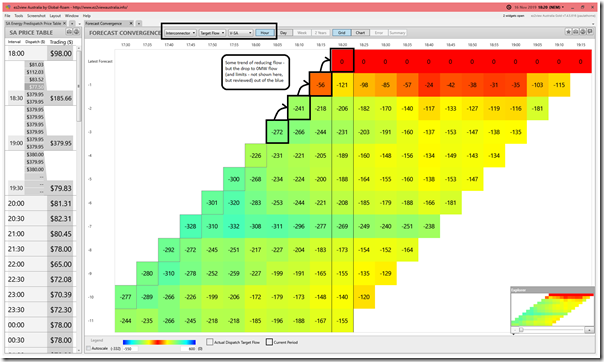Open the Layout menu
This screenshot has height=362, width=604.
click(x=55, y=16)
